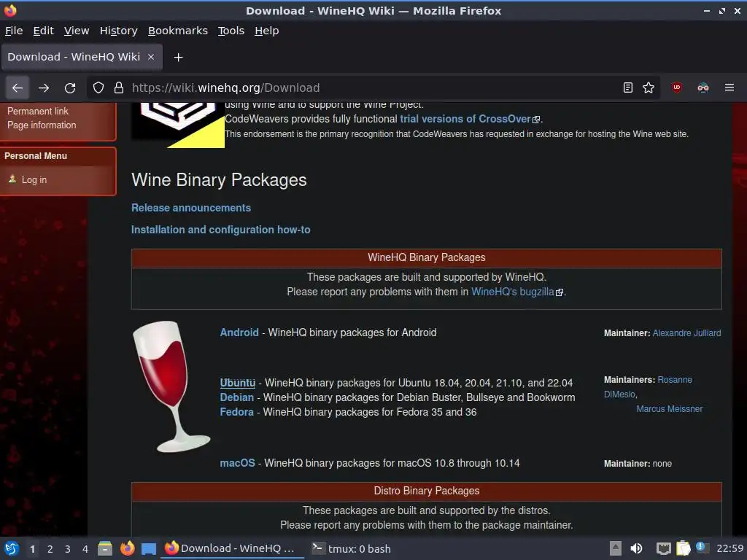Bookmark this page with the star icon
Image resolution: width=747 pixels, height=560 pixels.
point(649,87)
